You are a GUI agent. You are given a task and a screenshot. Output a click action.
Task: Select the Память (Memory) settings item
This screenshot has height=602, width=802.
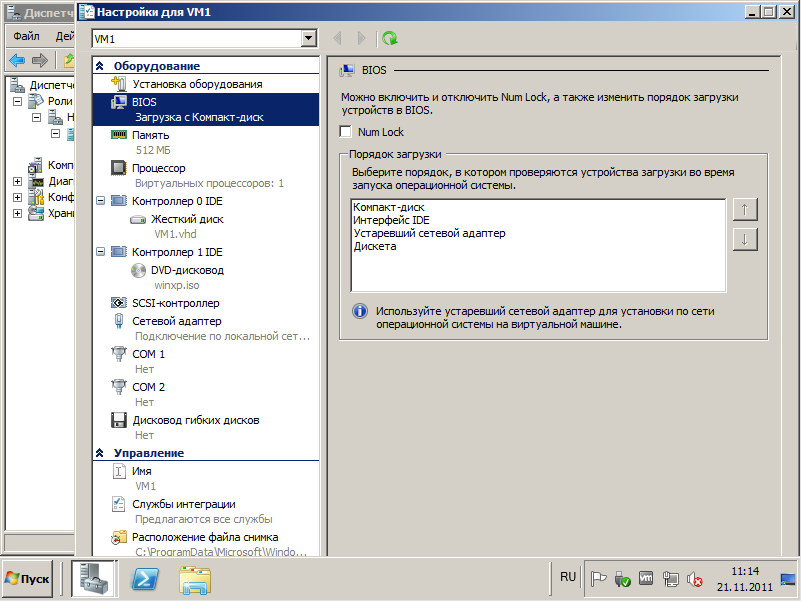click(150, 135)
